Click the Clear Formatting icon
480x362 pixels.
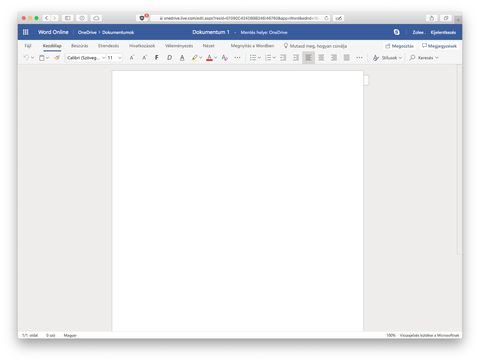225,58
